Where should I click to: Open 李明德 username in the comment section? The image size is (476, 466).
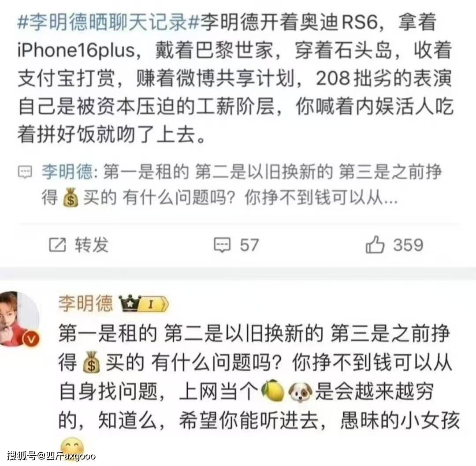[86, 303]
